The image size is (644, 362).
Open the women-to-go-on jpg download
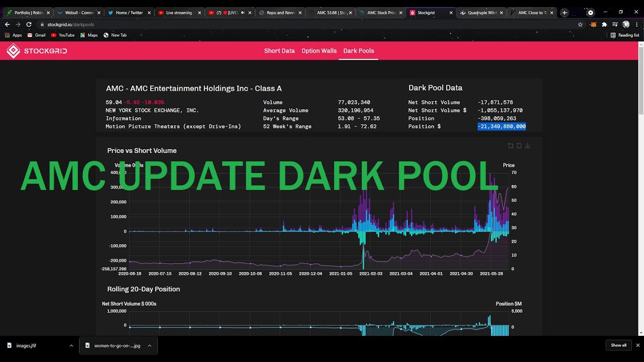pos(114,345)
